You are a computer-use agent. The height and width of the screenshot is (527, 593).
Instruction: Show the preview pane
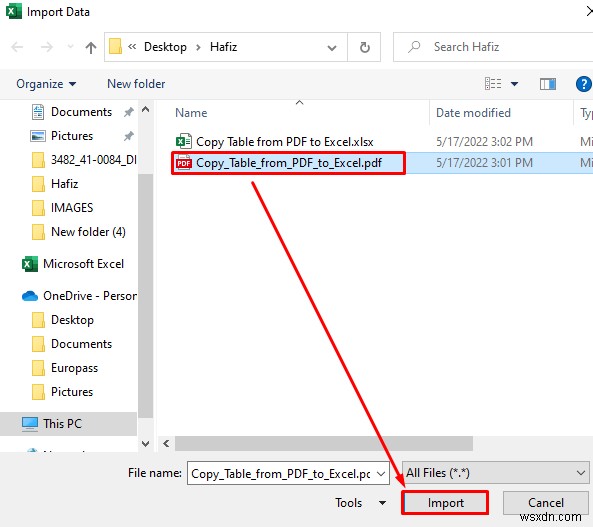pyautogui.click(x=548, y=84)
